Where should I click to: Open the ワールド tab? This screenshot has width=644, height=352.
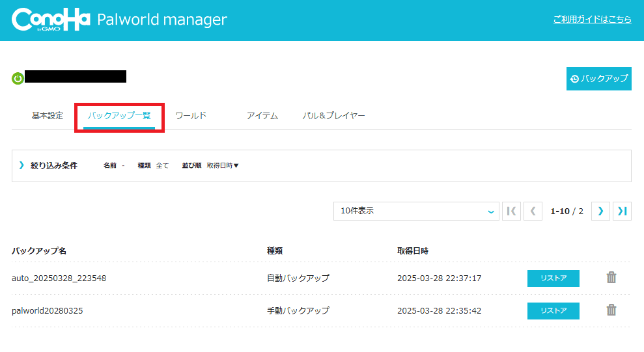pos(191,116)
